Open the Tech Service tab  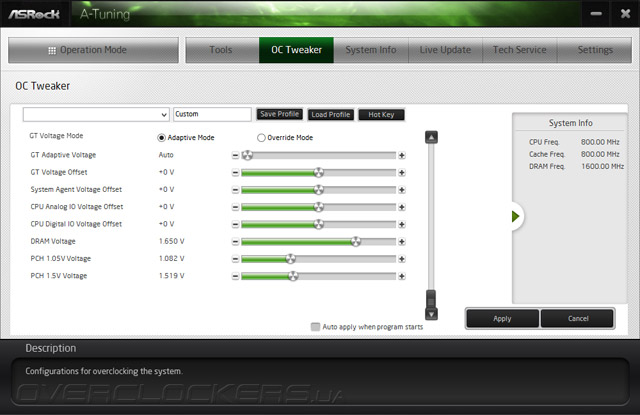(x=520, y=50)
